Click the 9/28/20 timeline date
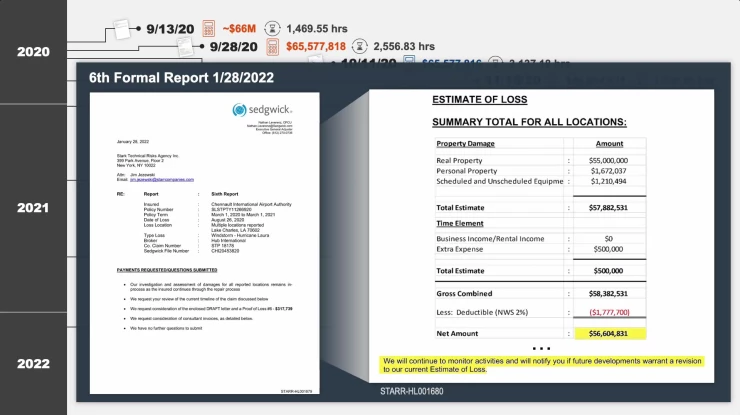The width and height of the screenshot is (740, 415). coord(232,46)
